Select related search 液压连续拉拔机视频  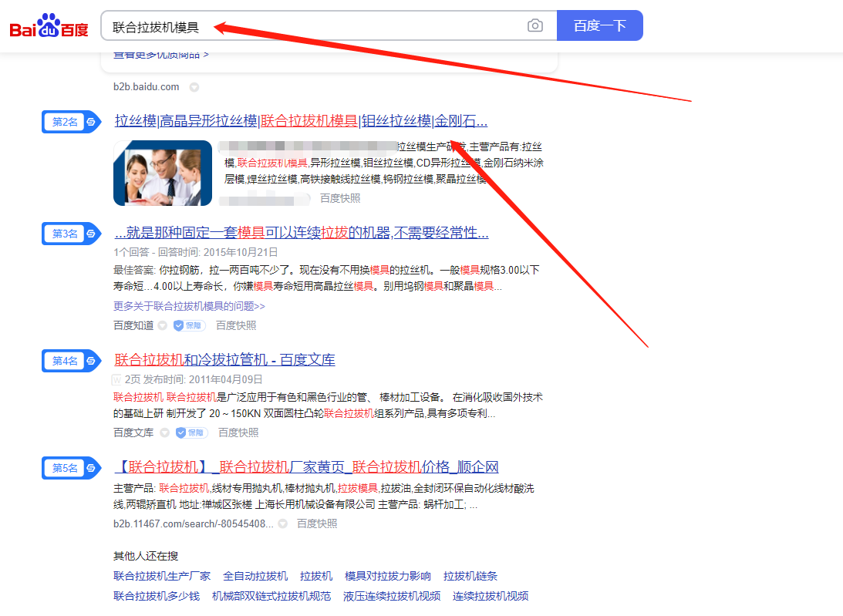392,596
